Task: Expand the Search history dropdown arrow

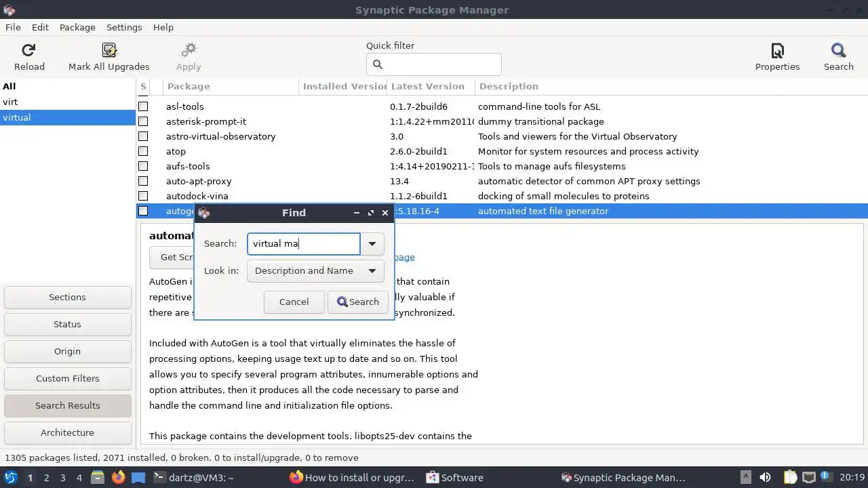Action: click(372, 243)
